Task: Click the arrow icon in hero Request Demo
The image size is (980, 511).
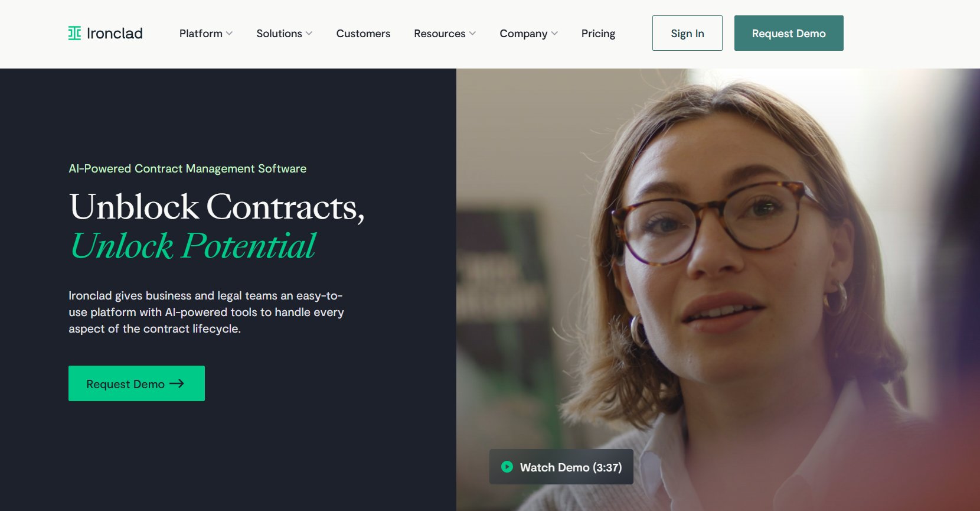Action: pos(177,383)
